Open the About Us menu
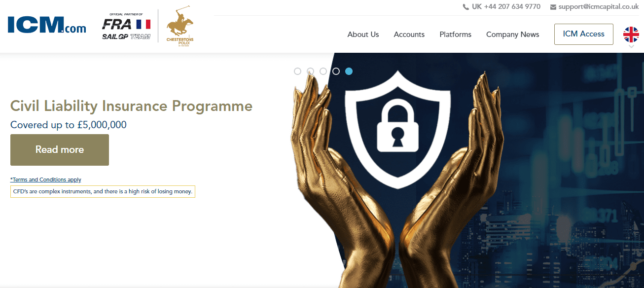 pos(363,35)
